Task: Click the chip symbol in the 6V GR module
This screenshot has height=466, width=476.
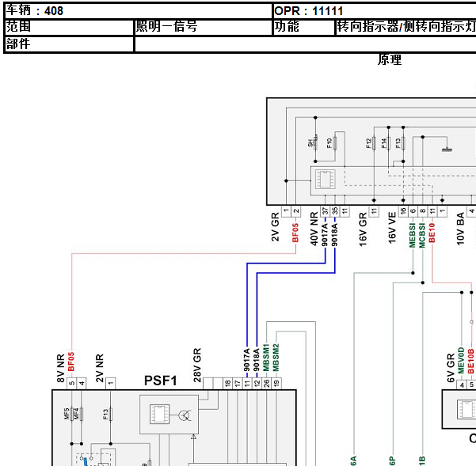Action: pyautogui.click(x=466, y=409)
